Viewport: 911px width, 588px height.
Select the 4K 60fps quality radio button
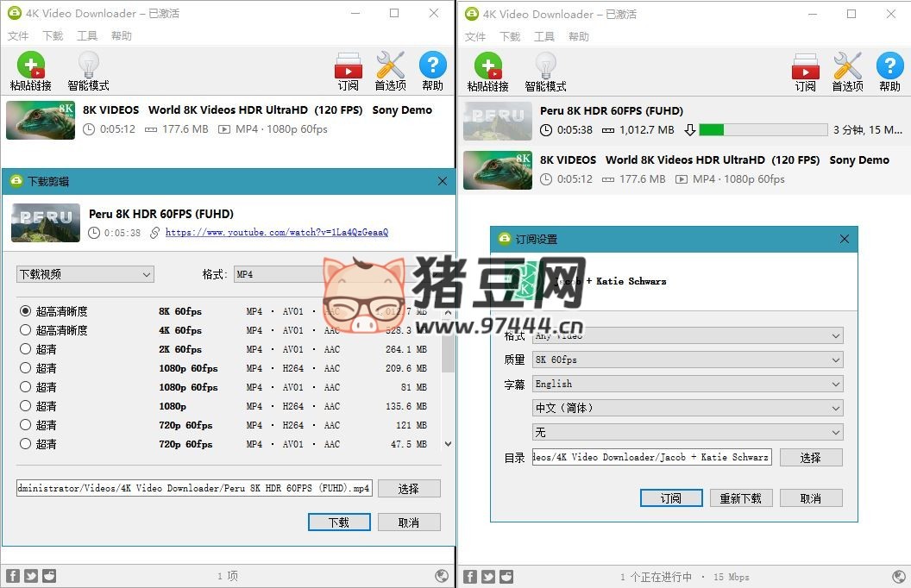26,330
